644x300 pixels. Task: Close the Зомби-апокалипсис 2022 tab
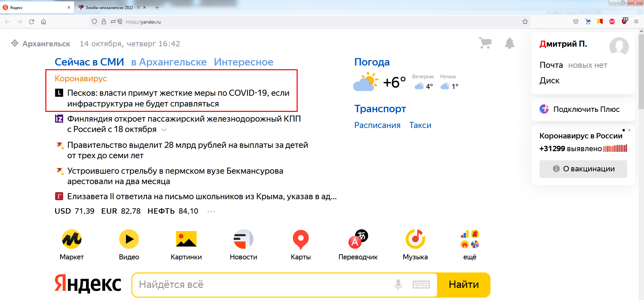click(x=144, y=7)
